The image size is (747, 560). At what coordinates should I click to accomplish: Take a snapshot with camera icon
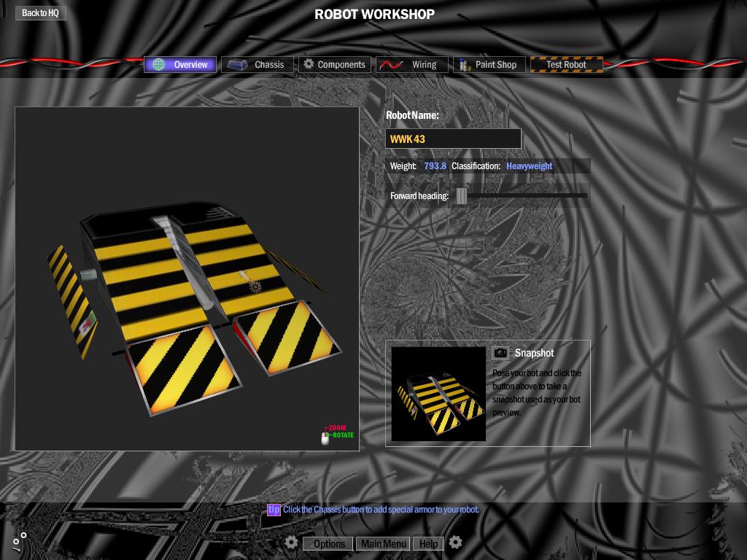(500, 353)
